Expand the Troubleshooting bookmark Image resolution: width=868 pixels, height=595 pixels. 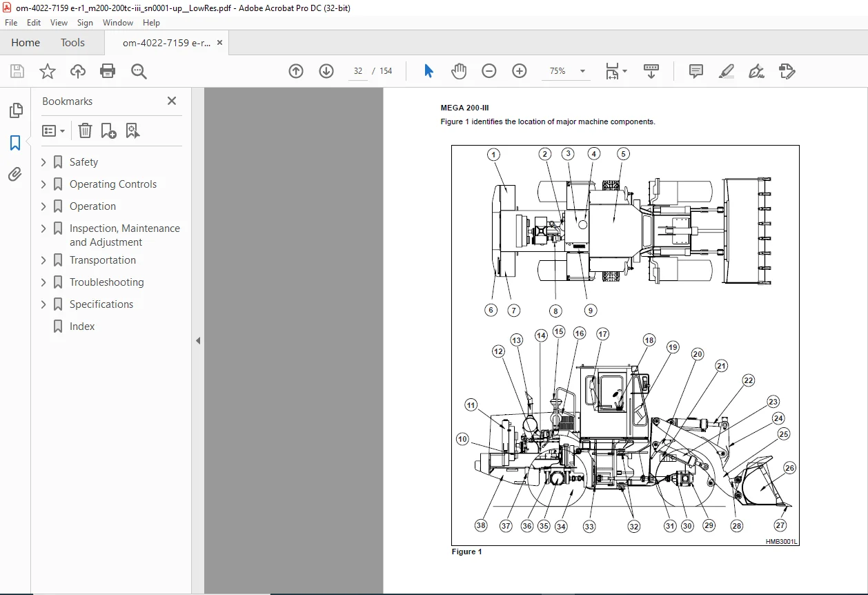[43, 282]
